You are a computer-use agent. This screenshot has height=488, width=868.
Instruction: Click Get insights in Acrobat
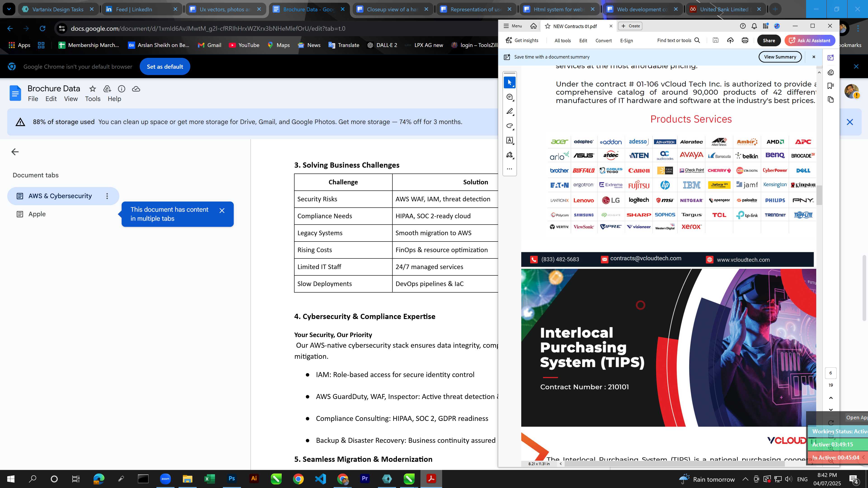[x=522, y=40]
